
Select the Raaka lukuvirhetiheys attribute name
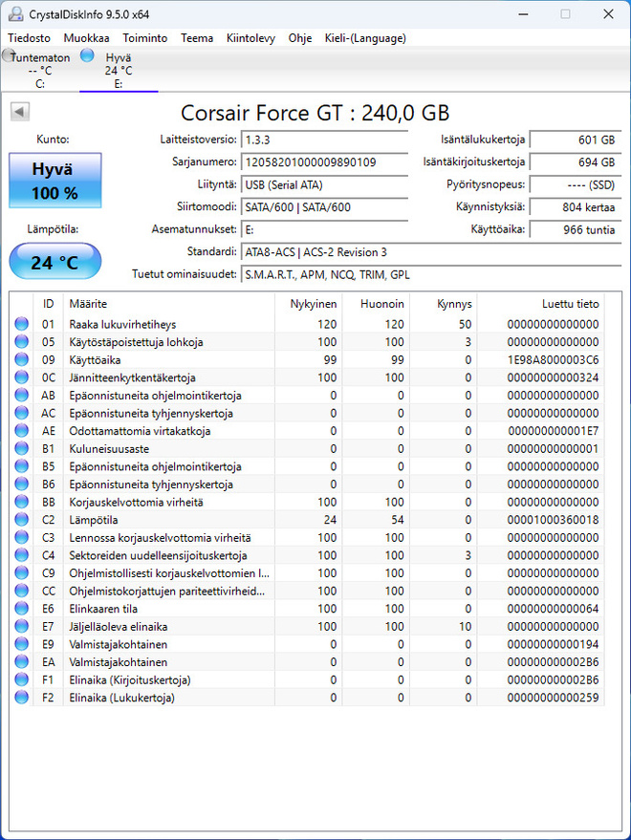(122, 324)
